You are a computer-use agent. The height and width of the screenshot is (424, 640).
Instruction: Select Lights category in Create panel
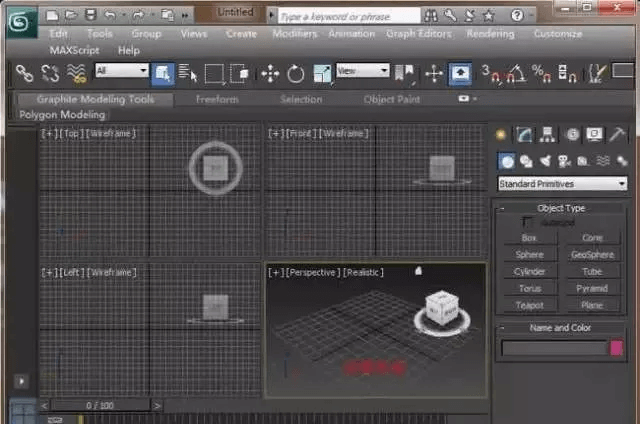545,162
